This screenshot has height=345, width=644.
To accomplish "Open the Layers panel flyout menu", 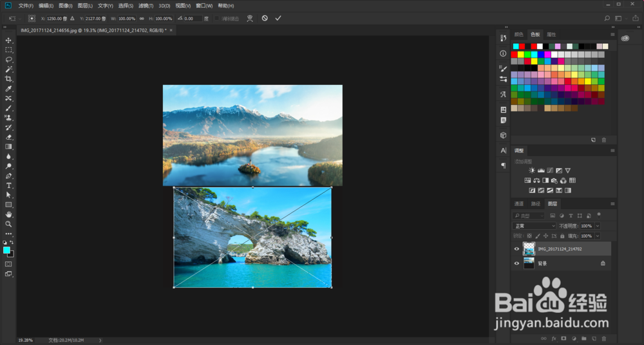I will tap(612, 203).
